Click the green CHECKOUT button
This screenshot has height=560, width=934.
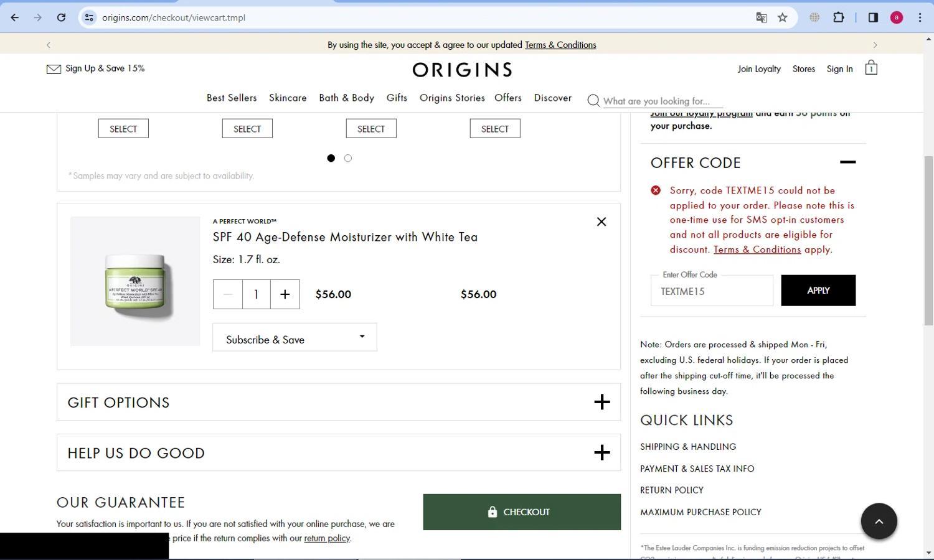click(x=522, y=512)
